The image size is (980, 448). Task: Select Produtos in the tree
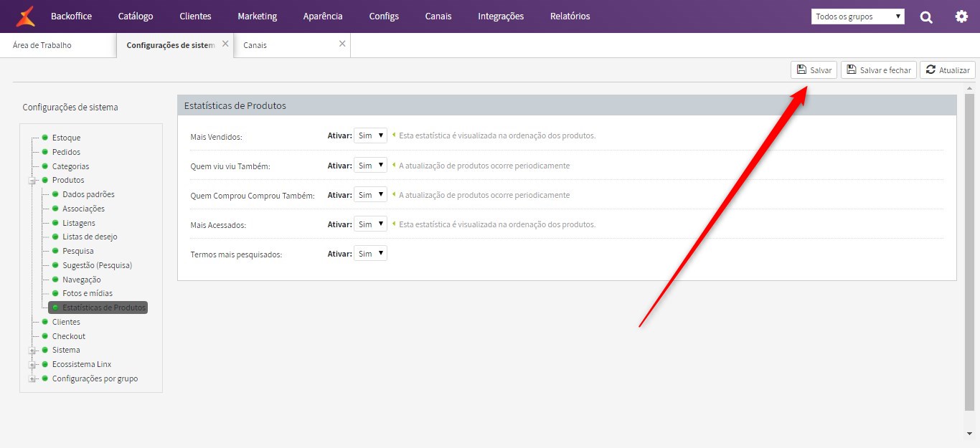[x=68, y=181]
